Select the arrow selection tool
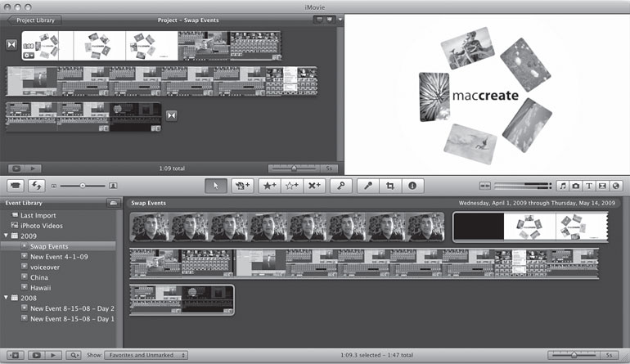This screenshot has width=630, height=364. click(x=216, y=186)
